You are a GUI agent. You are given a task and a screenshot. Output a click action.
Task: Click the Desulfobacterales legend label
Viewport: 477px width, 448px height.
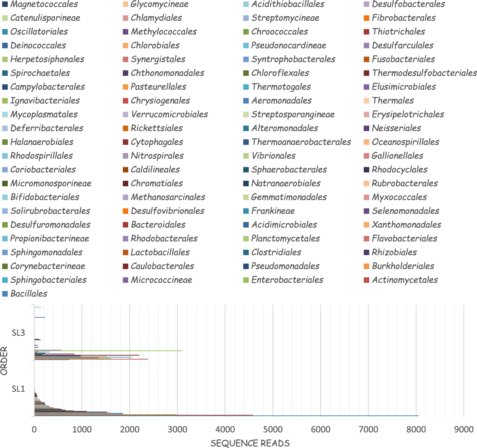[x=408, y=4]
